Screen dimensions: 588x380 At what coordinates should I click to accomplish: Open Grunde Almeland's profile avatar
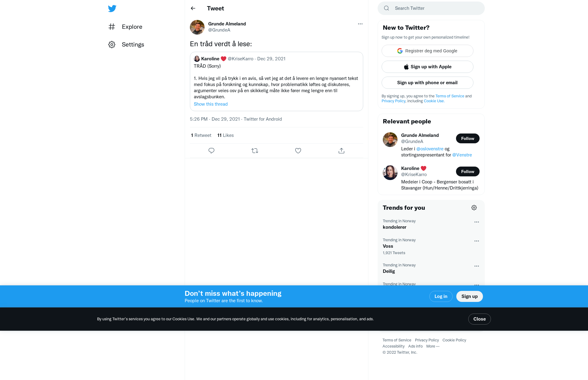coord(197,27)
